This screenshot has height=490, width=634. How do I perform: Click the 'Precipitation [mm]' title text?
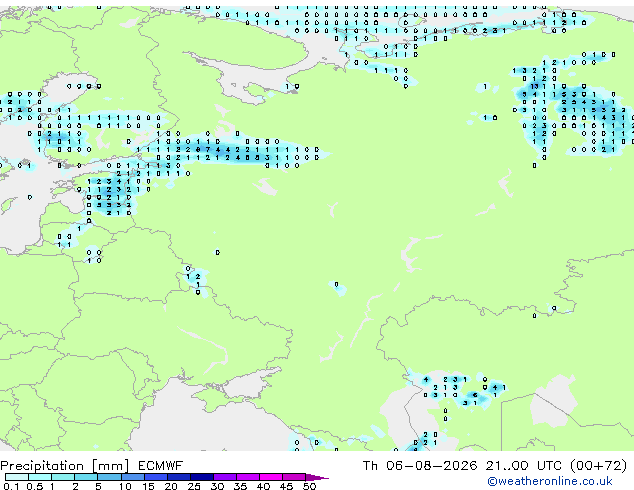(x=65, y=466)
